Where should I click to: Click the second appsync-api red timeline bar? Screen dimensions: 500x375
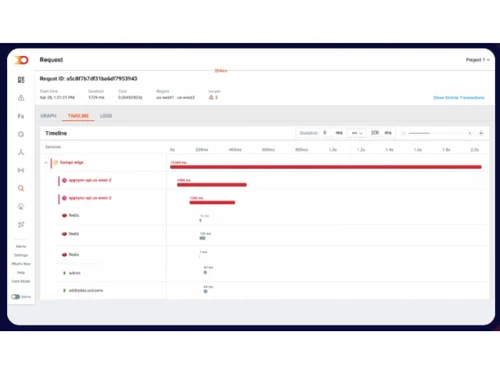212,202
